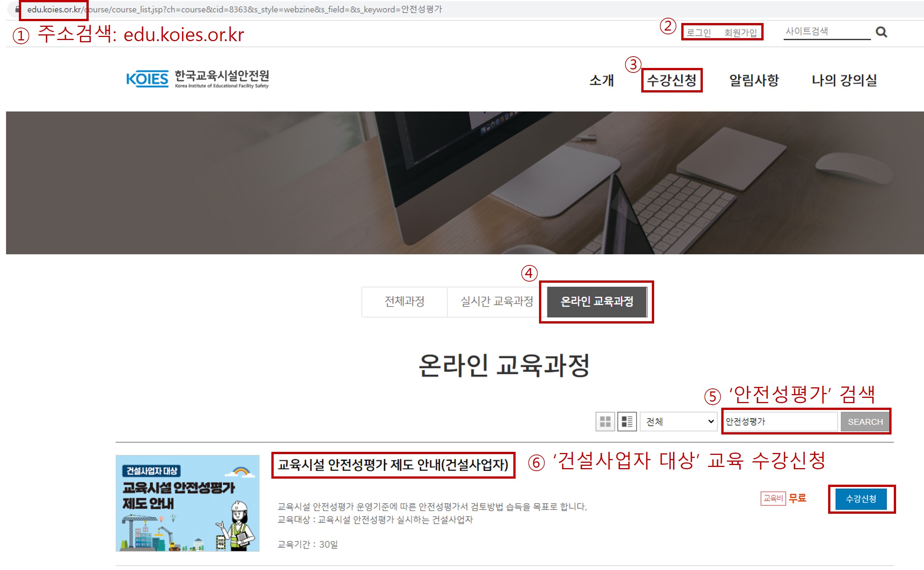Open the 전체 category dropdown
The height and width of the screenshot is (570, 924).
click(678, 421)
